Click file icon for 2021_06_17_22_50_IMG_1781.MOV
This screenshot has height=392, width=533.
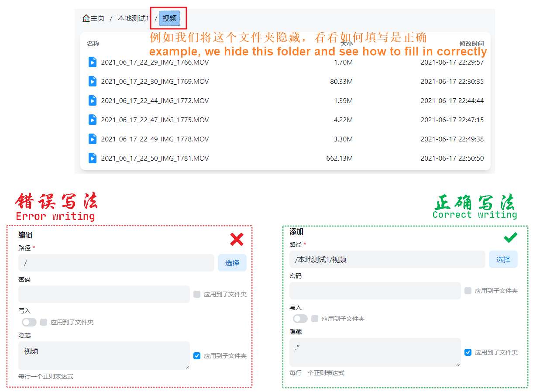(93, 158)
